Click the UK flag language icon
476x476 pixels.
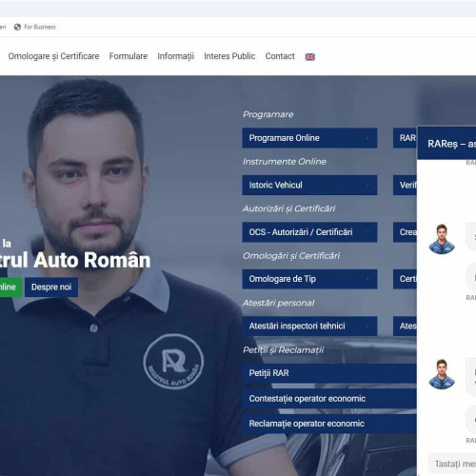point(309,57)
